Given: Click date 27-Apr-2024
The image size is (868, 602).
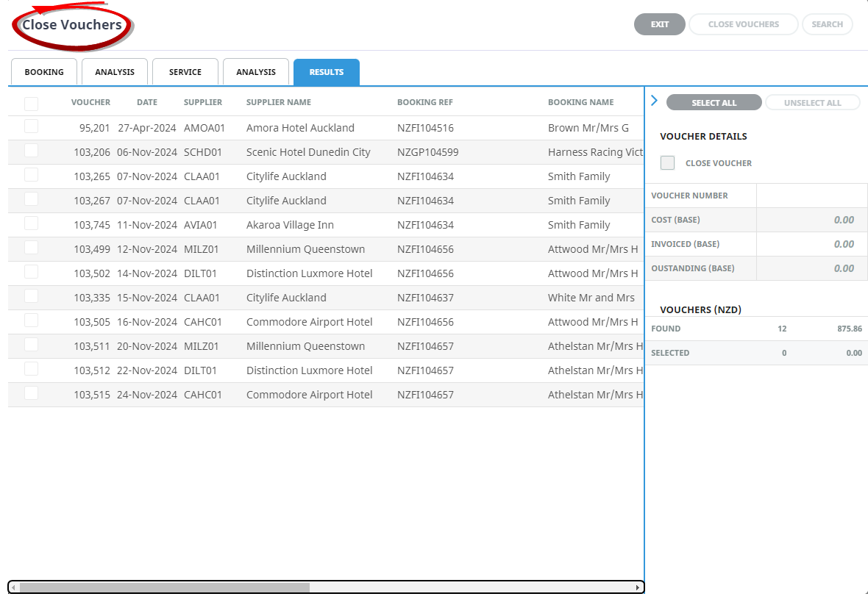Looking at the screenshot, I should (x=146, y=128).
